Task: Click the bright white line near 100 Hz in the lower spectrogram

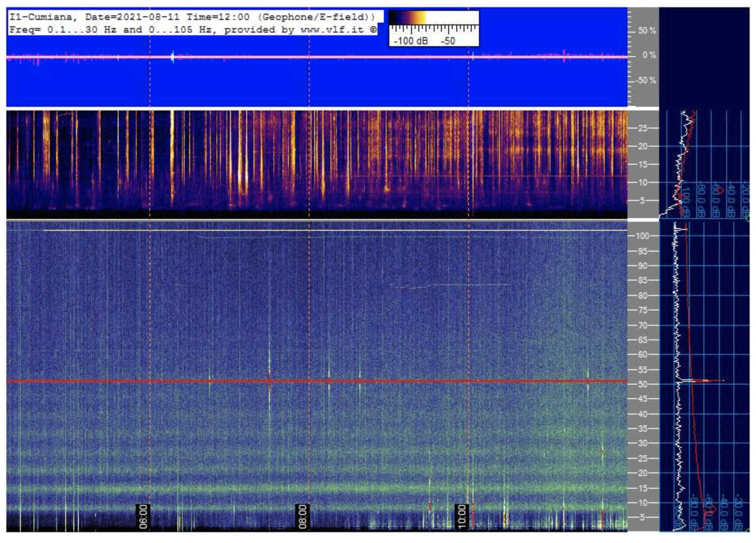Action: pos(335,230)
